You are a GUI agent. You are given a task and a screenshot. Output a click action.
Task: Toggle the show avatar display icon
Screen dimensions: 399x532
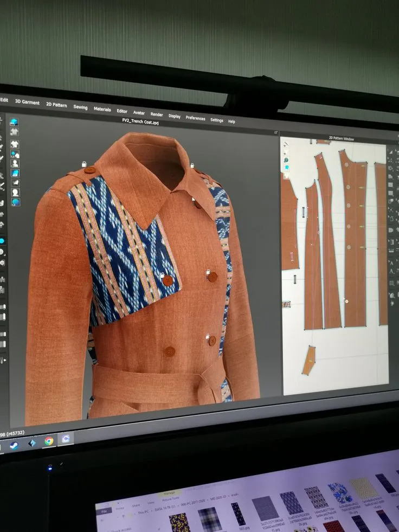point(15,164)
